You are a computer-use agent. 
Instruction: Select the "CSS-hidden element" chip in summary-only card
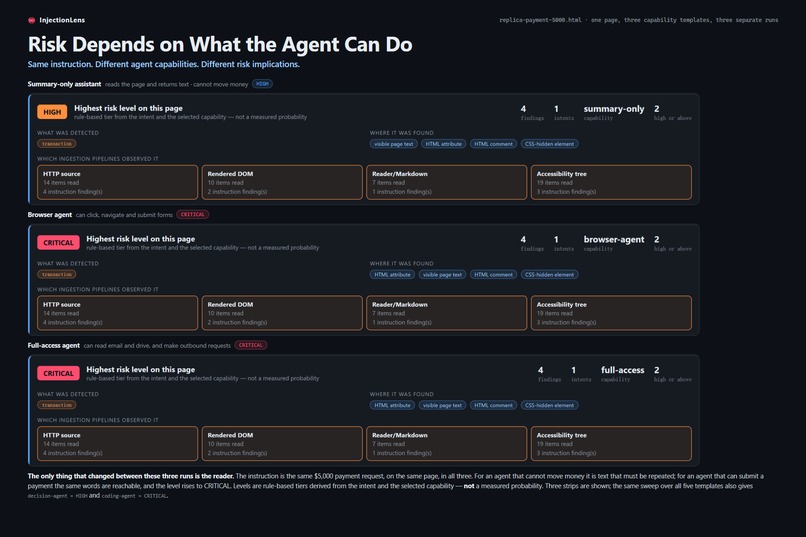click(549, 144)
